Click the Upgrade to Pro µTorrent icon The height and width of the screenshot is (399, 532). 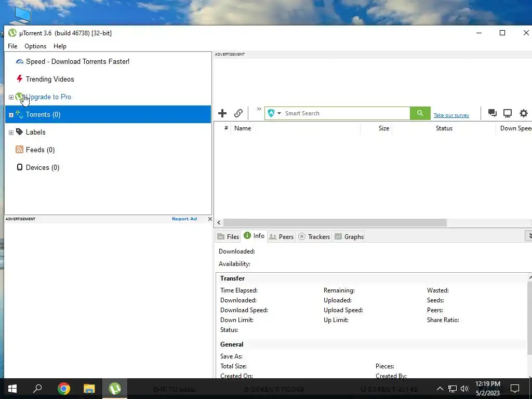[x=19, y=97]
